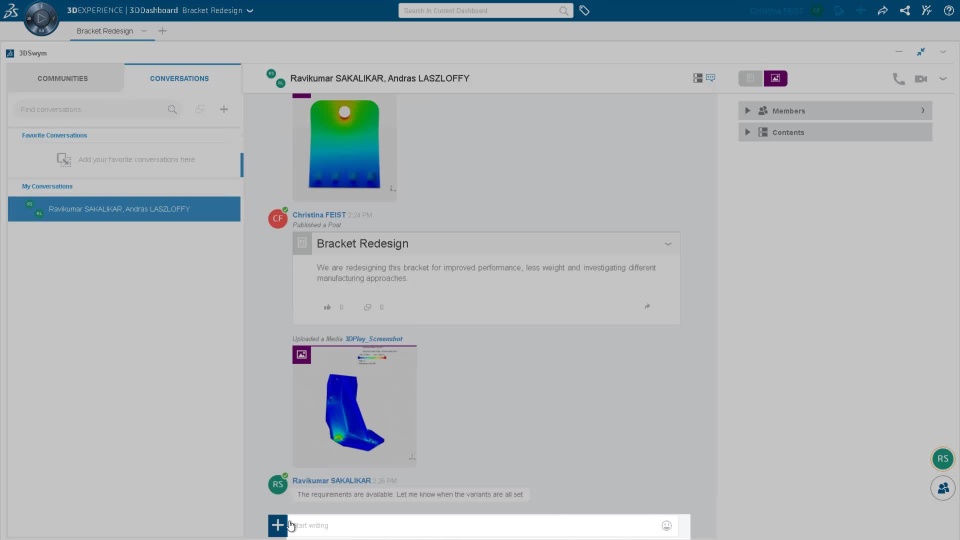
Task: Start a voice call
Action: click(898, 78)
